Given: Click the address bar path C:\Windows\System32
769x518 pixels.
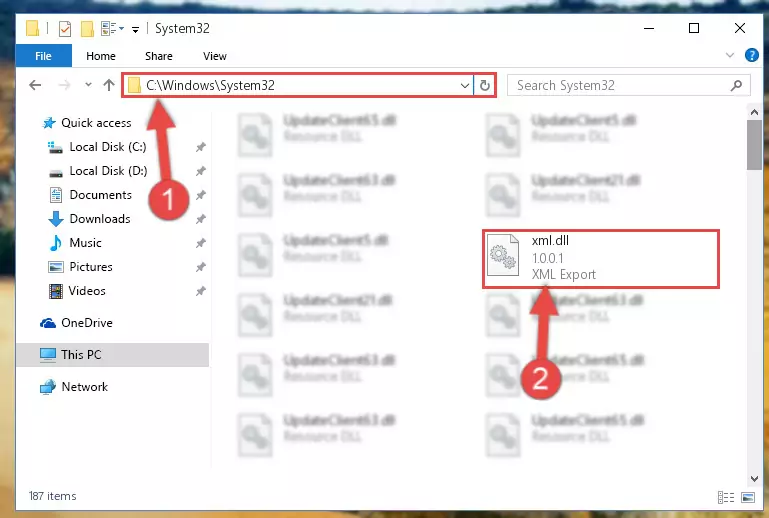Looking at the screenshot, I should tap(210, 85).
